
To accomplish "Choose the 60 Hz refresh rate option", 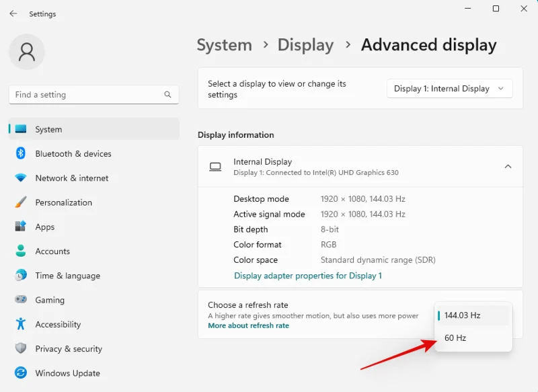I will pyautogui.click(x=455, y=338).
